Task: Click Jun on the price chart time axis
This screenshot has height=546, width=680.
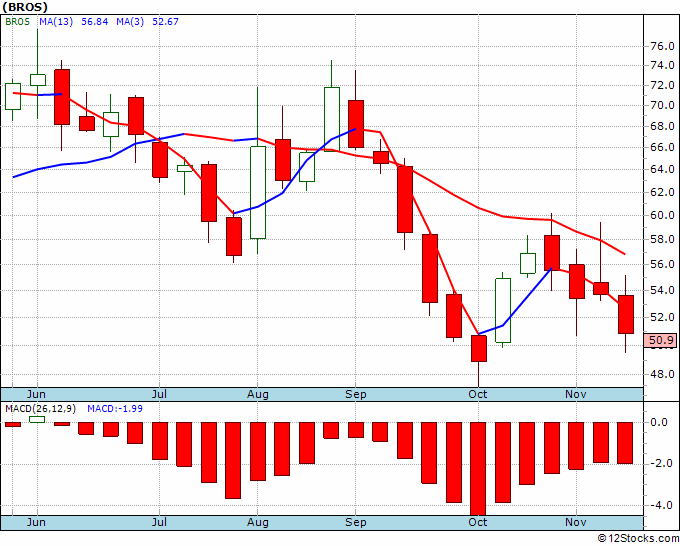Action: point(36,394)
